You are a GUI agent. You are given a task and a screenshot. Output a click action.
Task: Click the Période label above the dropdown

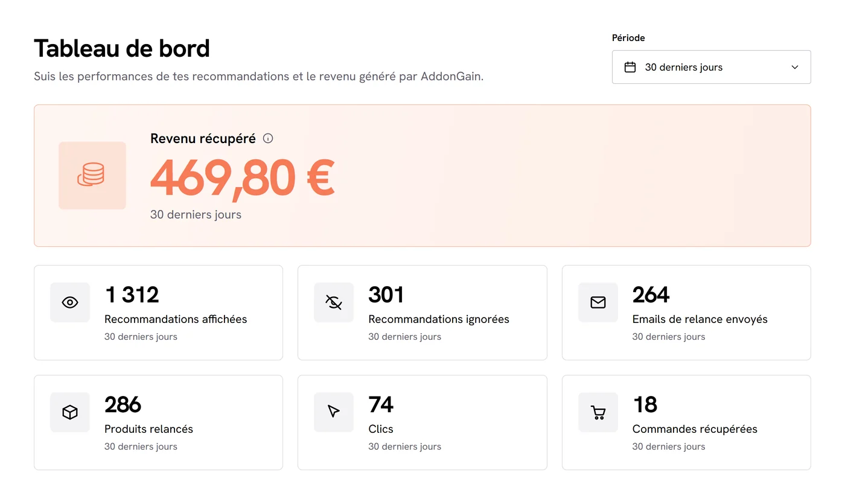tap(628, 38)
